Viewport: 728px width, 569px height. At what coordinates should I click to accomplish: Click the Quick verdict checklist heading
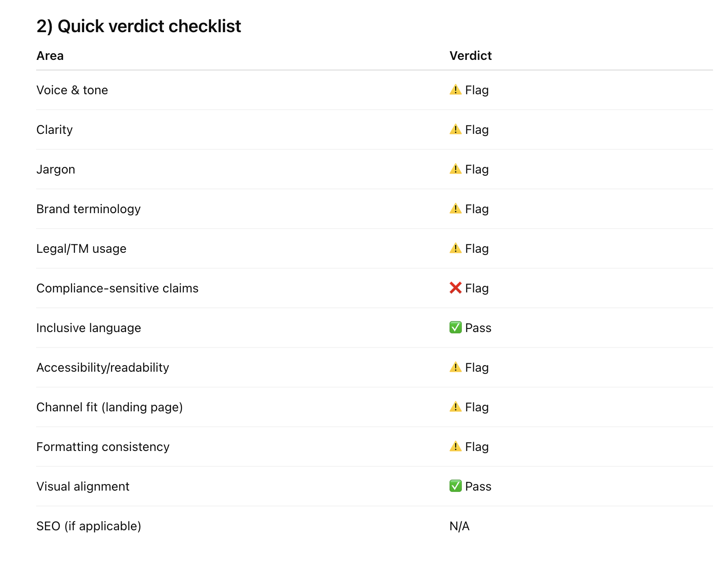[x=138, y=26]
